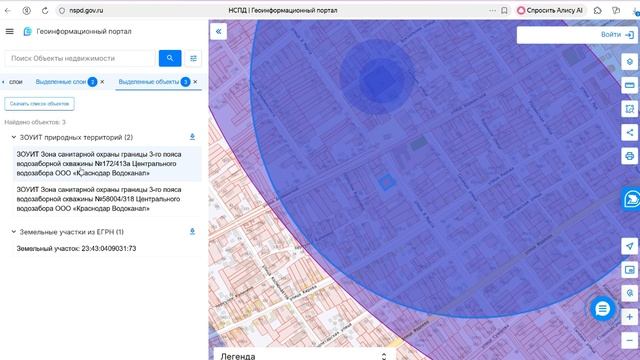Select Земельный участок 23:43:0409031:73

pos(107,249)
